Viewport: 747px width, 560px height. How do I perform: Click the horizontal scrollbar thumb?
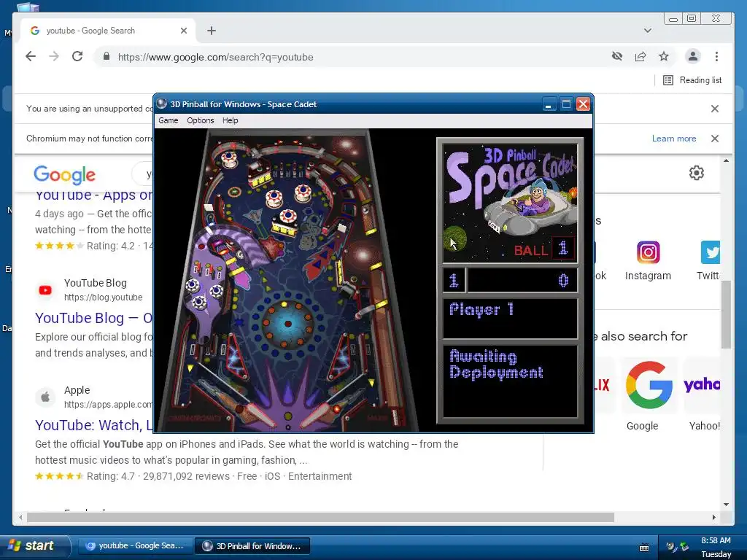click(320, 517)
